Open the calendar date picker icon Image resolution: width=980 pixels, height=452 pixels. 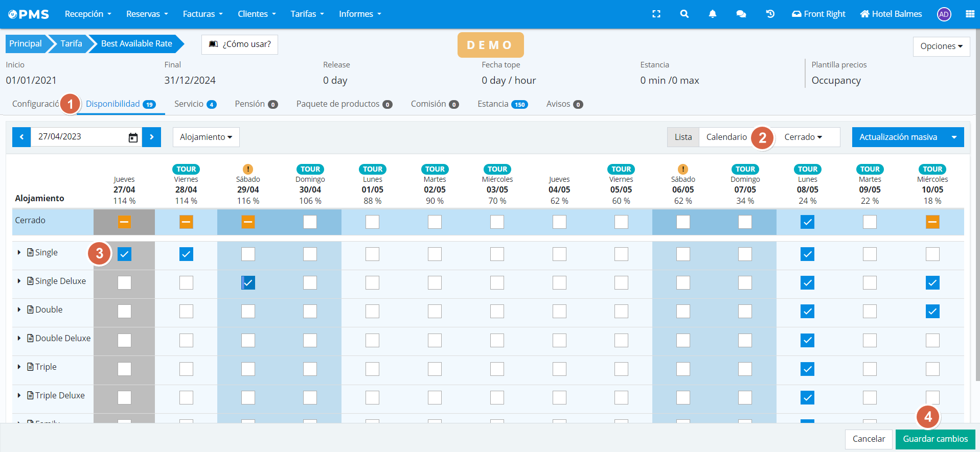(133, 137)
